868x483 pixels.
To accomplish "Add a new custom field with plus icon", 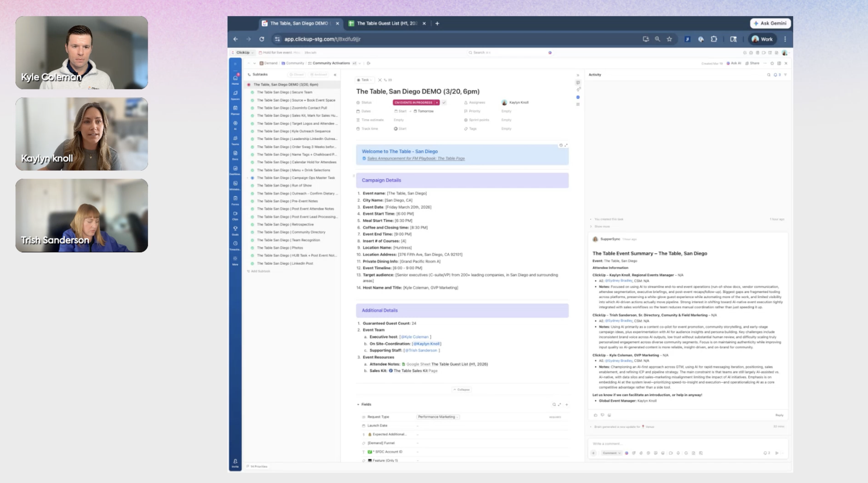I will point(567,405).
